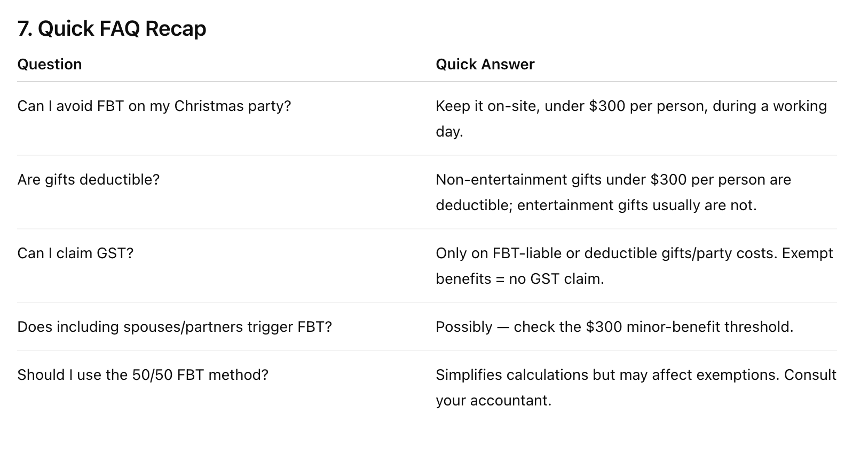Select the Christmas party FBT question
Screen dimensions: 868x462
pos(154,106)
